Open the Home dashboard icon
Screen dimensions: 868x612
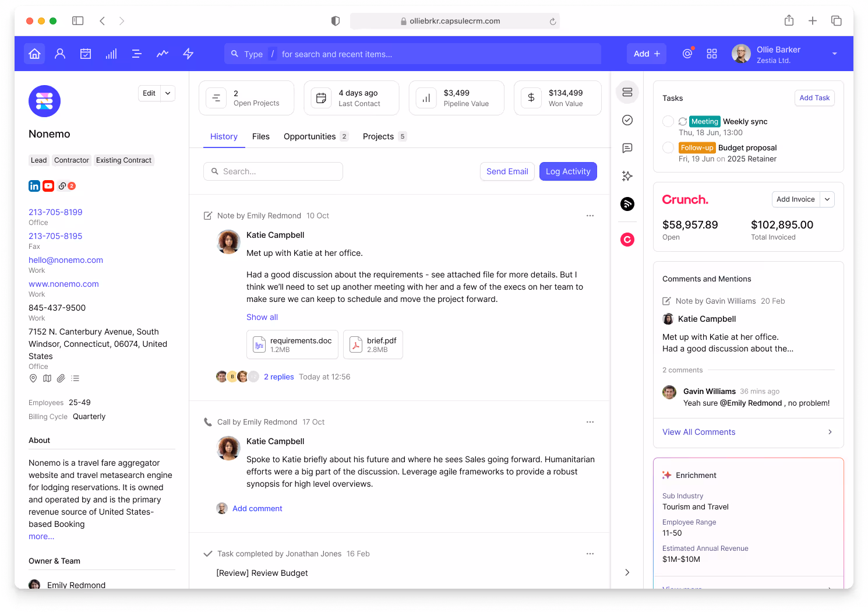coord(34,54)
